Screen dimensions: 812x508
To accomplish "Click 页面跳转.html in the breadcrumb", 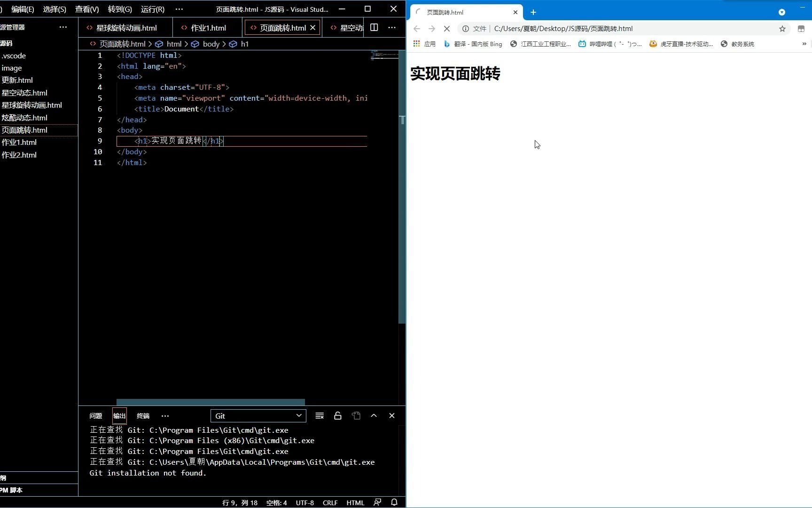I will coord(122,44).
